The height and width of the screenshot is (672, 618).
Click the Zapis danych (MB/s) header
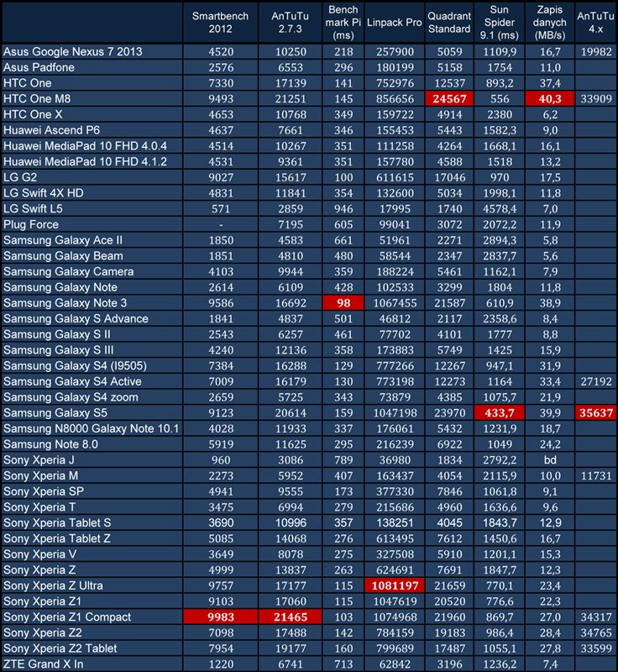point(550,23)
